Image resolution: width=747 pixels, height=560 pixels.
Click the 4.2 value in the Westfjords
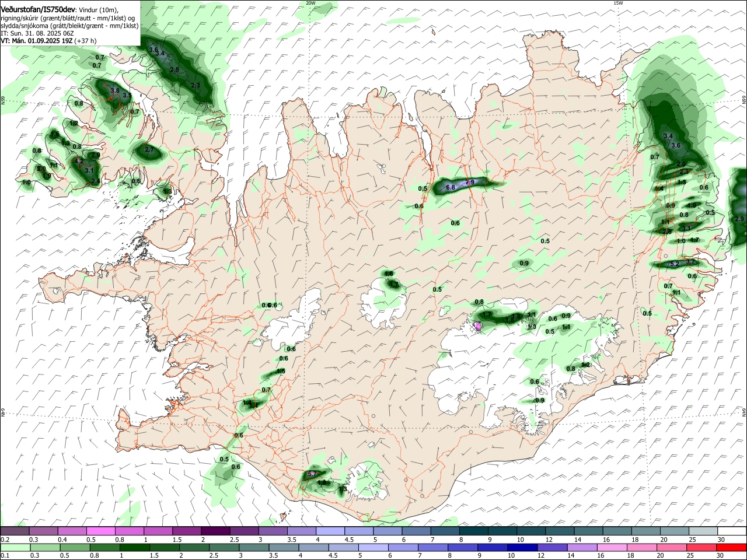[79, 161]
